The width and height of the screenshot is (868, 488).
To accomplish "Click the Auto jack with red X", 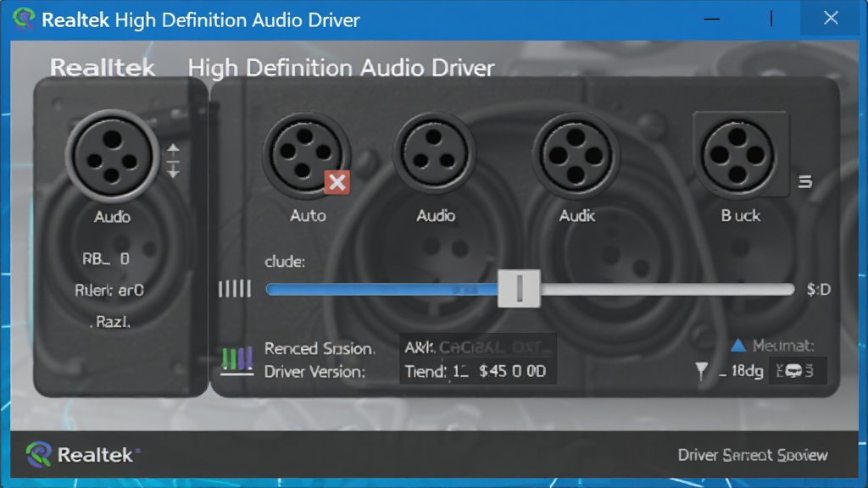I will pyautogui.click(x=306, y=156).
